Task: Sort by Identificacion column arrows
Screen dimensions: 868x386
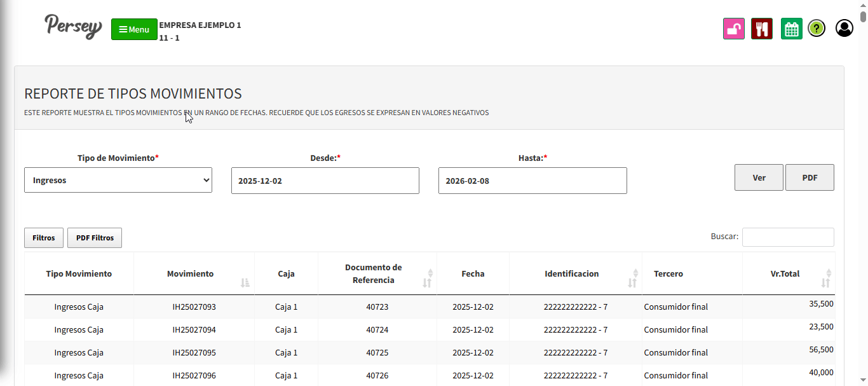Action: point(632,278)
